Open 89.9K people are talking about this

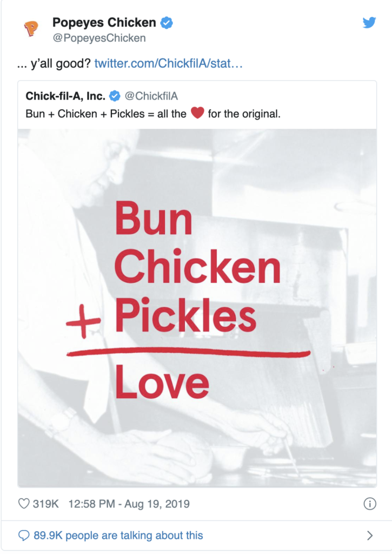pos(118,536)
